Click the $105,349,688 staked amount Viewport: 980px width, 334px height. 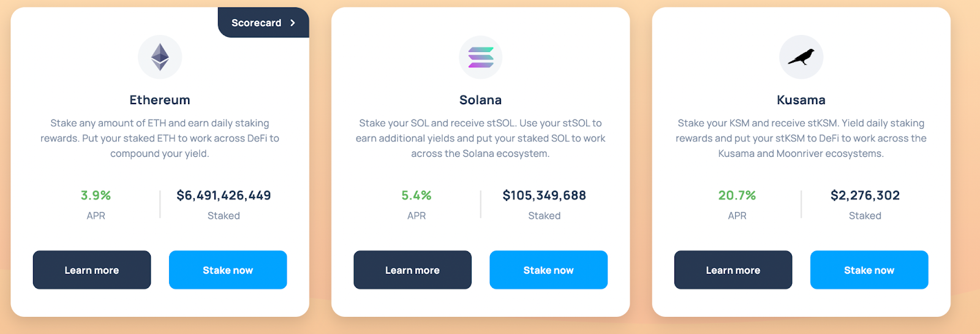pyautogui.click(x=545, y=195)
